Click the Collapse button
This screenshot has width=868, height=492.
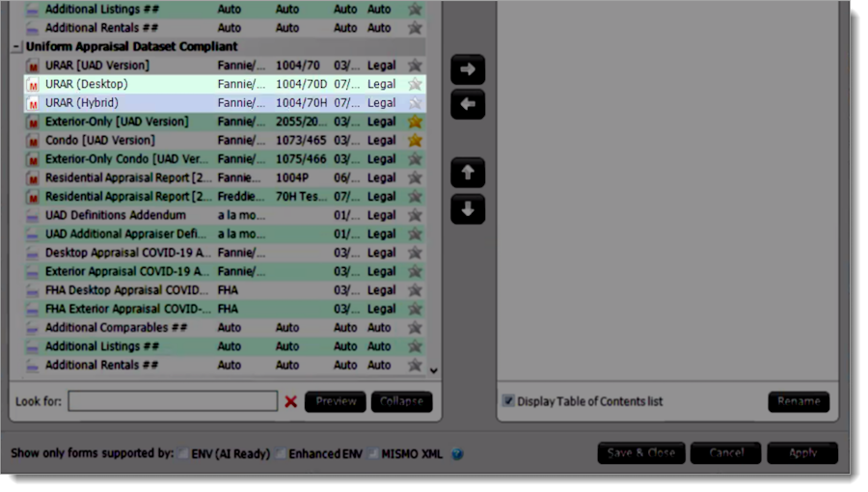click(x=402, y=401)
